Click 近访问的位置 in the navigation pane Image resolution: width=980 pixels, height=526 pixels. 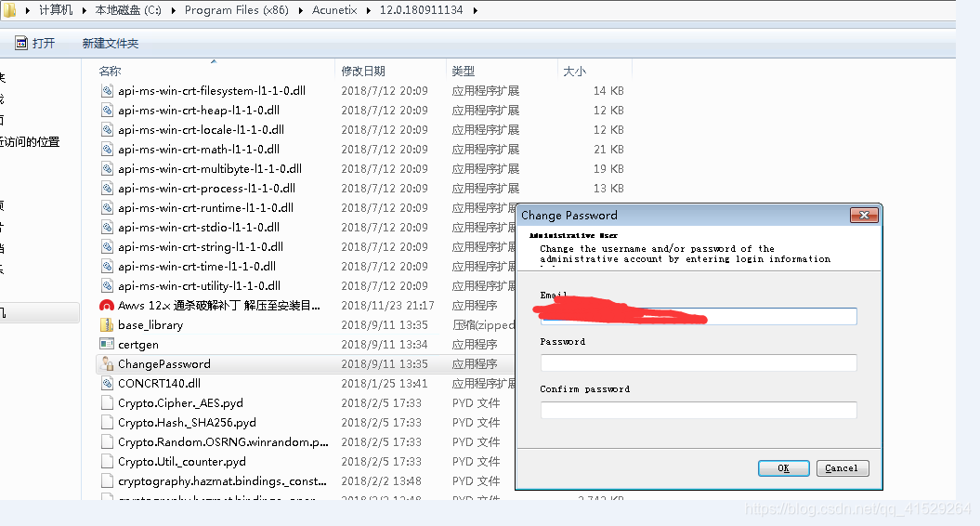(x=30, y=142)
